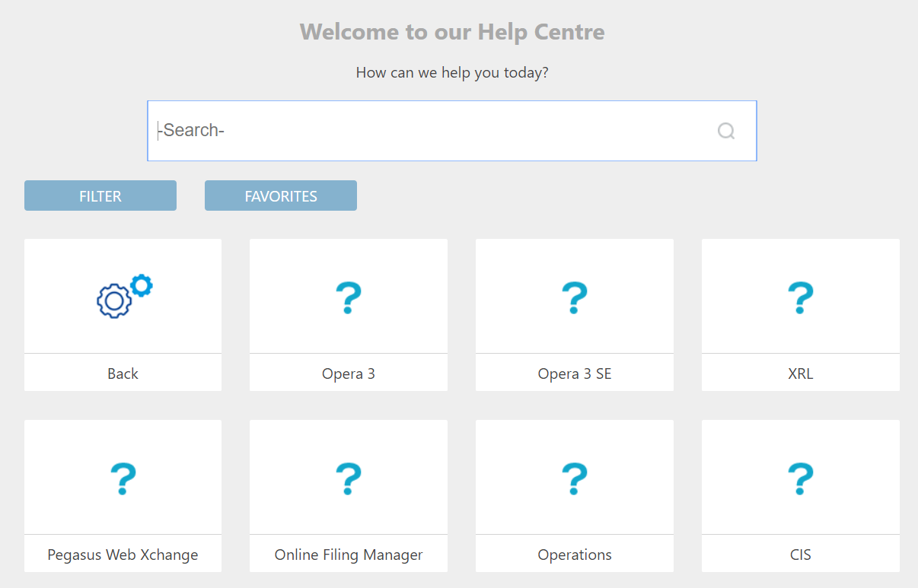Go to the Back label link
The width and height of the screenshot is (918, 588).
pyautogui.click(x=123, y=373)
